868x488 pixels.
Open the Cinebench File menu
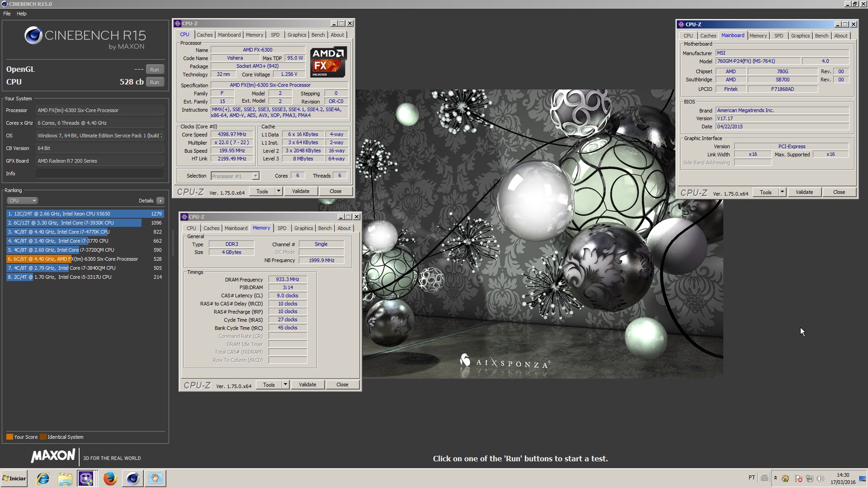tap(7, 14)
